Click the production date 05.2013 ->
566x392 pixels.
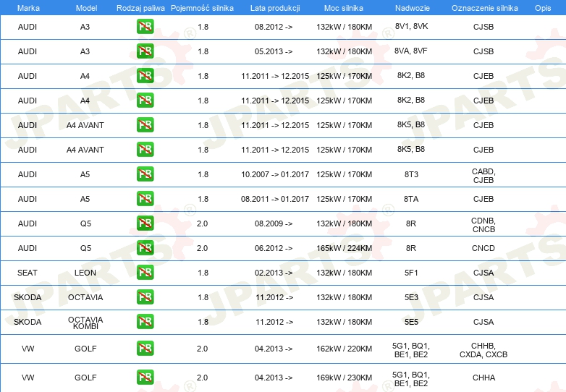tap(274, 51)
